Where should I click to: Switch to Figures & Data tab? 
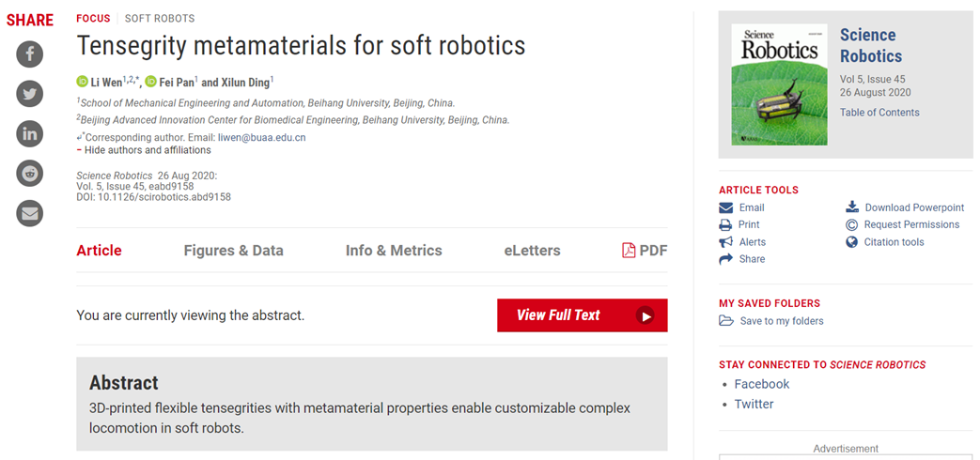(x=233, y=251)
